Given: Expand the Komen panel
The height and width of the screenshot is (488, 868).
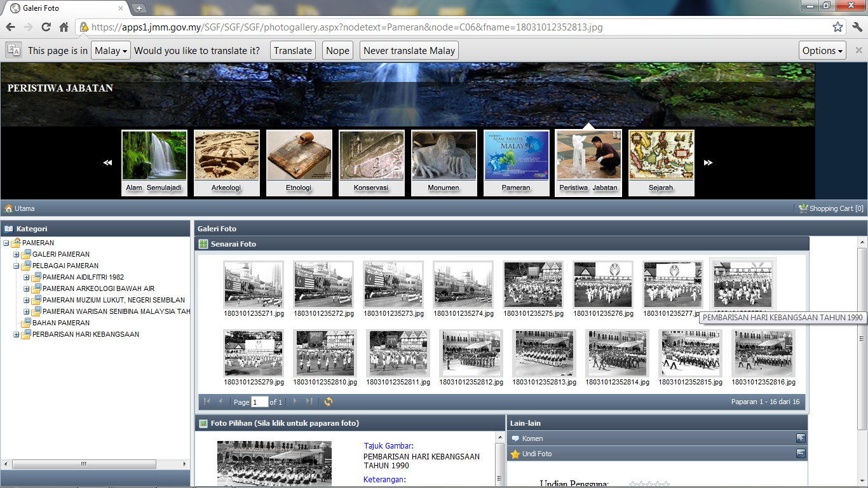Looking at the screenshot, I should coord(801,438).
